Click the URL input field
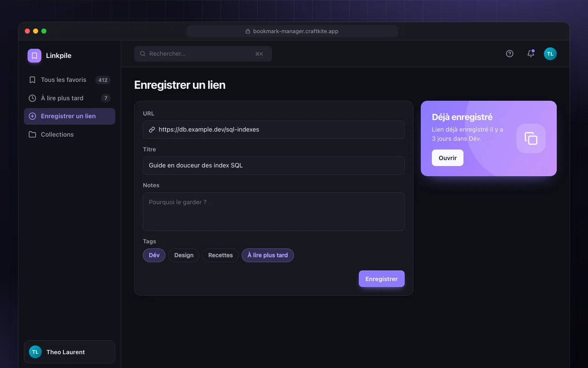The width and height of the screenshot is (588, 368). (x=274, y=130)
